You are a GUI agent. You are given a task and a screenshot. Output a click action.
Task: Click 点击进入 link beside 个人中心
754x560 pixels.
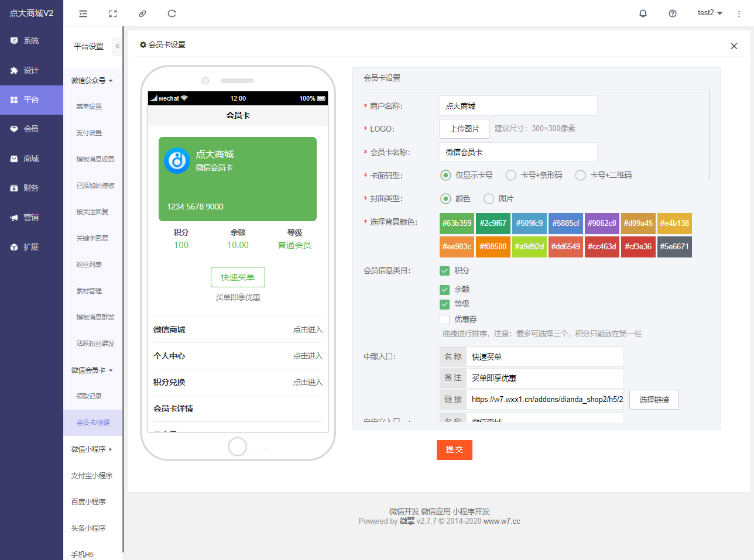point(308,356)
